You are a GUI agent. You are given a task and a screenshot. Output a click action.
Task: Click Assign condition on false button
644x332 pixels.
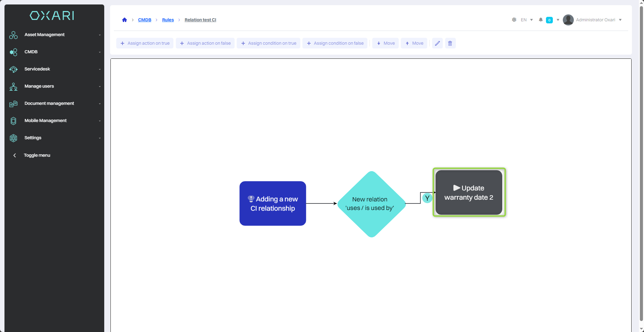[x=335, y=43]
